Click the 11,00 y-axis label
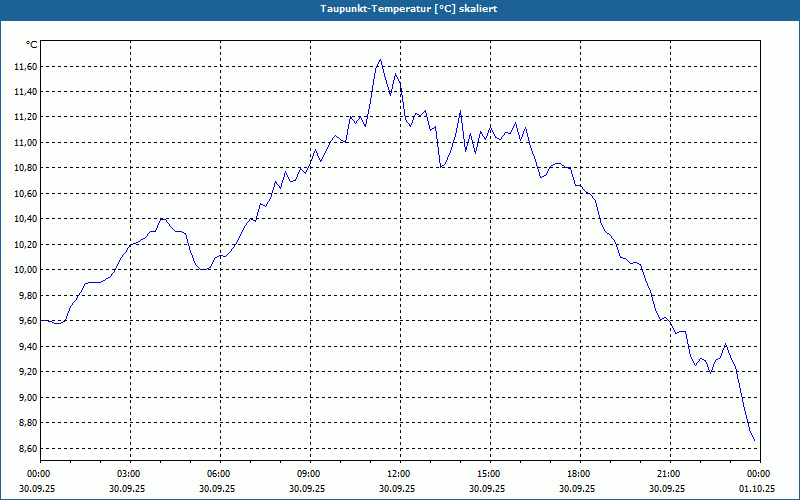This screenshot has width=800, height=500. point(26,143)
